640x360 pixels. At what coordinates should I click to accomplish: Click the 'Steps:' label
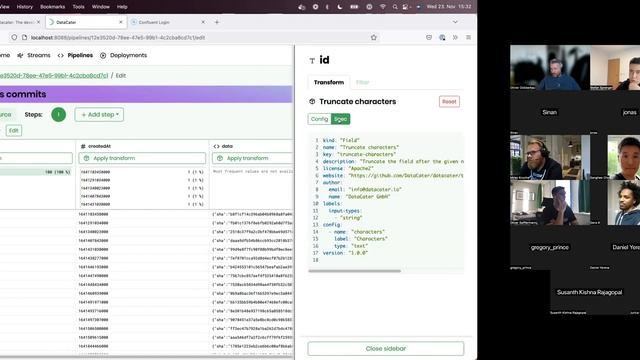[33, 115]
